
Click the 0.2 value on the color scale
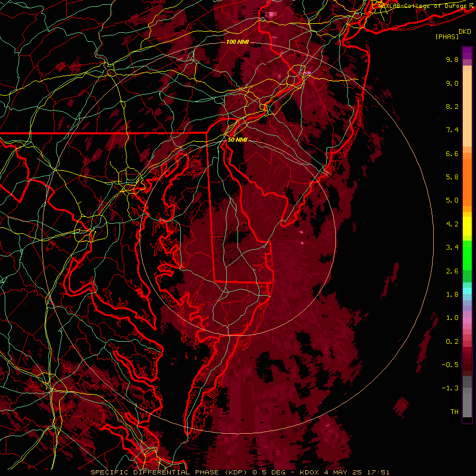tap(452, 342)
